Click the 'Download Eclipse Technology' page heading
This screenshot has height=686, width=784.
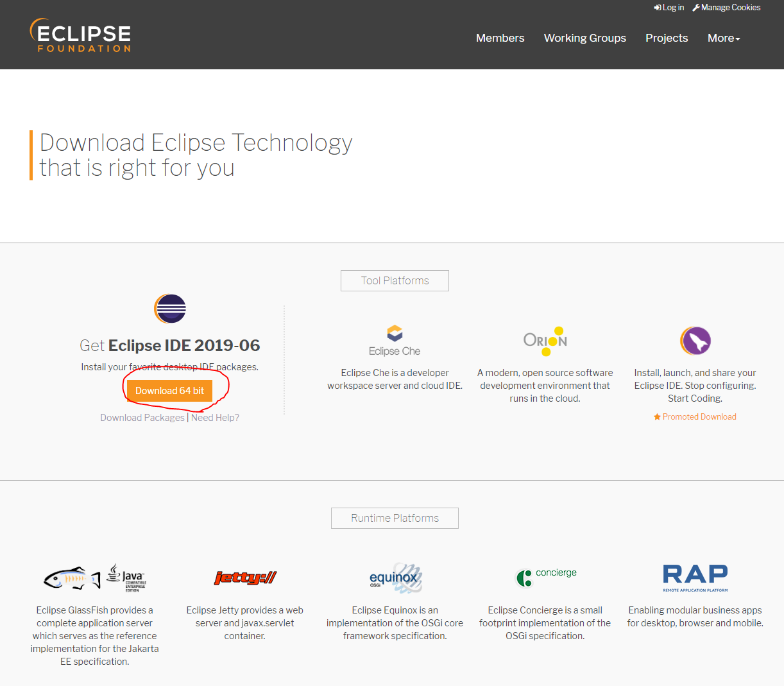tap(196, 155)
